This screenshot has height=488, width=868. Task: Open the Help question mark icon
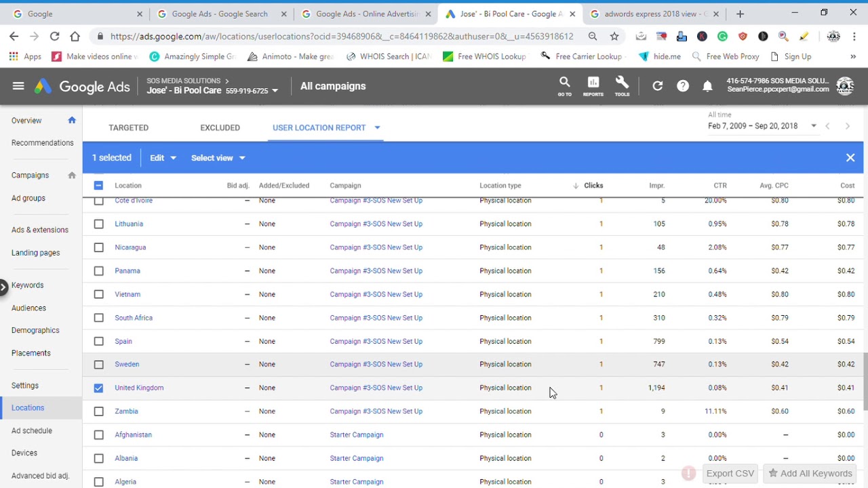(x=683, y=86)
